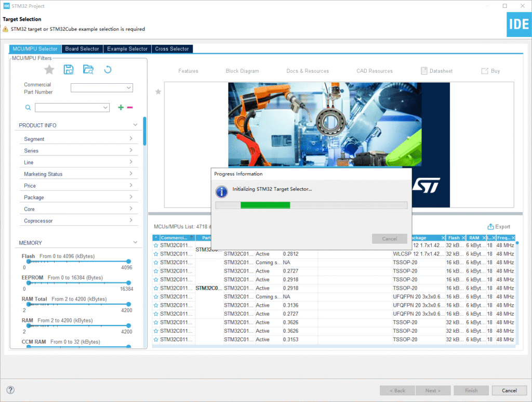The image size is (532, 402).
Task: Expand the Package filter
Action: coord(131,197)
